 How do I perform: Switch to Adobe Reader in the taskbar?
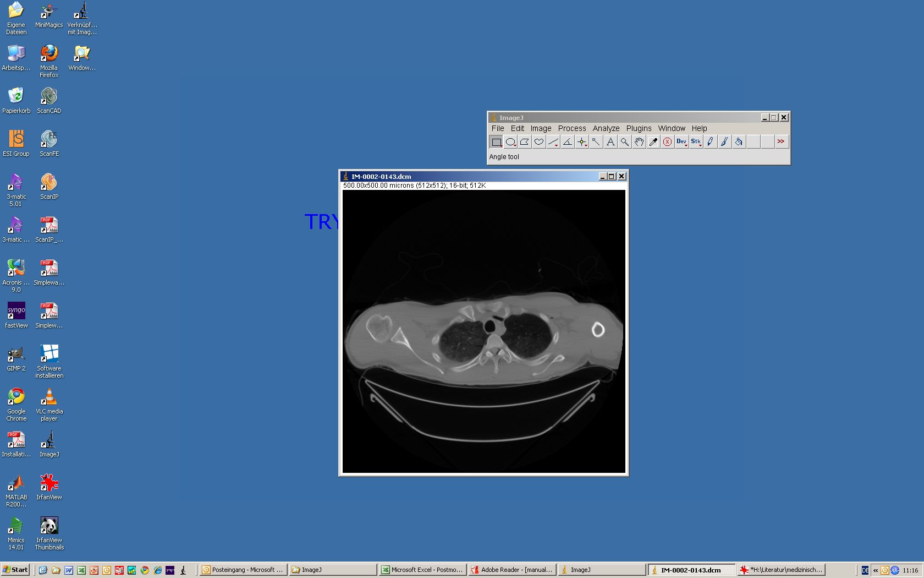[x=512, y=570]
